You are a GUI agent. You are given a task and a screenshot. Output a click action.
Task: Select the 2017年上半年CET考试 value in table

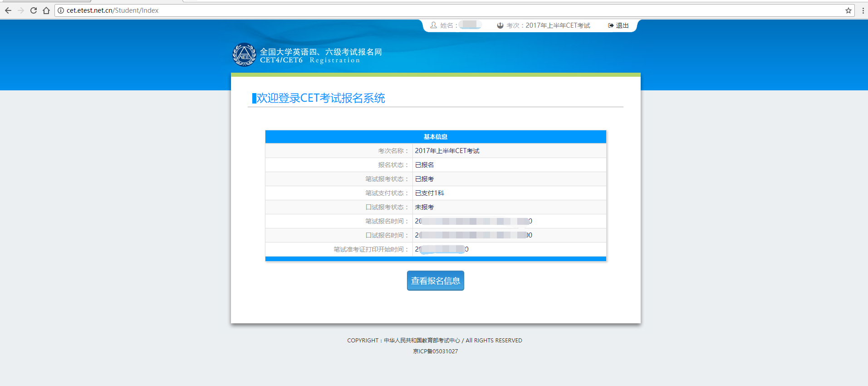(x=447, y=151)
